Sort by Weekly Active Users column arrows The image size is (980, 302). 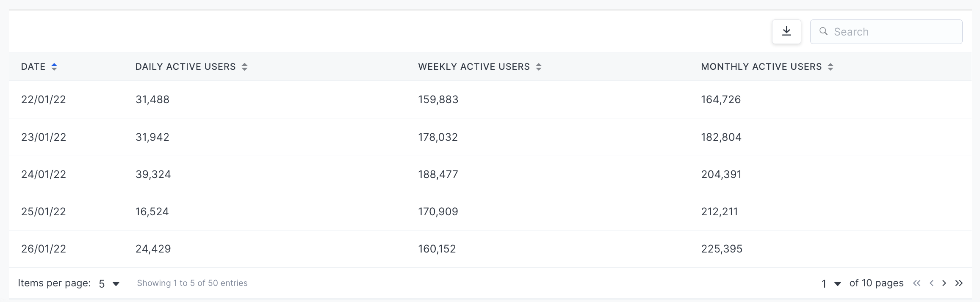[539, 67]
